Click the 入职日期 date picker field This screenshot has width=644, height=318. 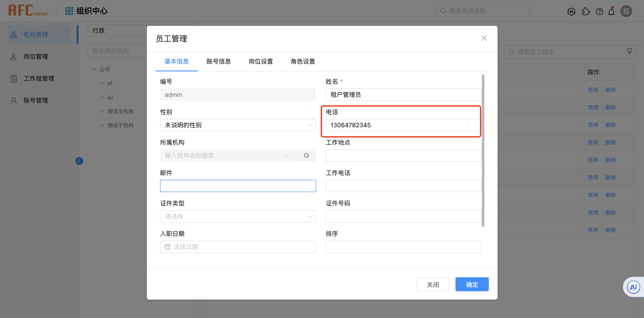point(238,247)
